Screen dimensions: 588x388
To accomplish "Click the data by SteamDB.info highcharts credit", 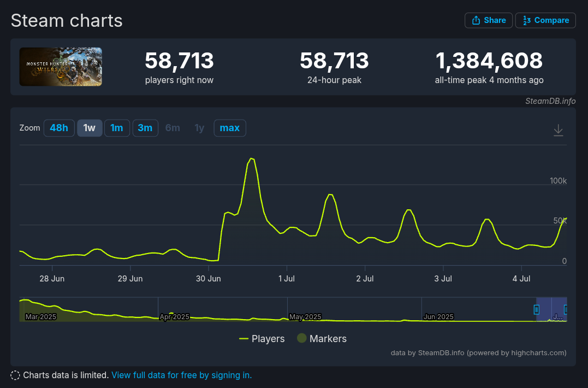I will pos(478,352).
